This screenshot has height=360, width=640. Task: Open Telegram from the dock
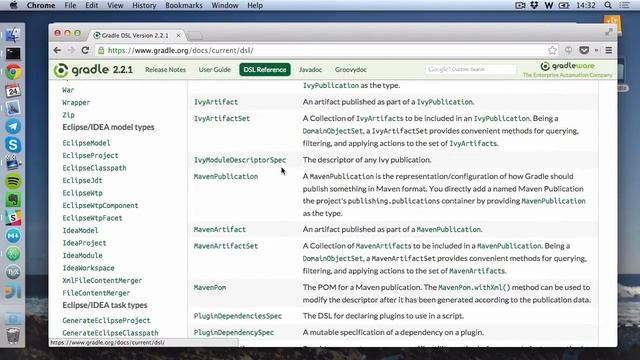click(x=13, y=127)
